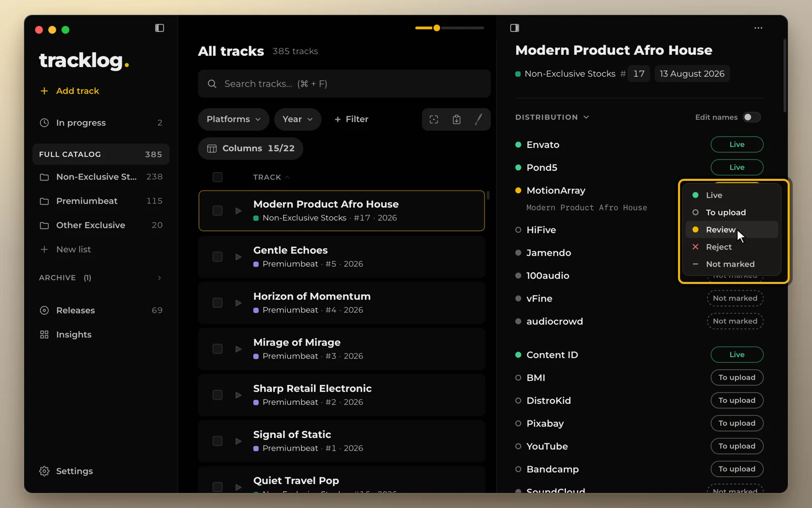Check the select-all tracks checkbox in header
This screenshot has height=508, width=812.
[x=217, y=177]
